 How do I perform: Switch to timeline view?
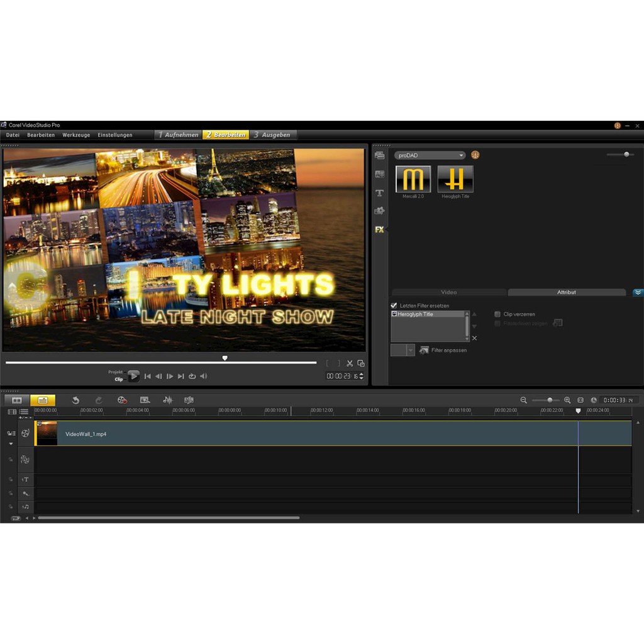coord(43,400)
